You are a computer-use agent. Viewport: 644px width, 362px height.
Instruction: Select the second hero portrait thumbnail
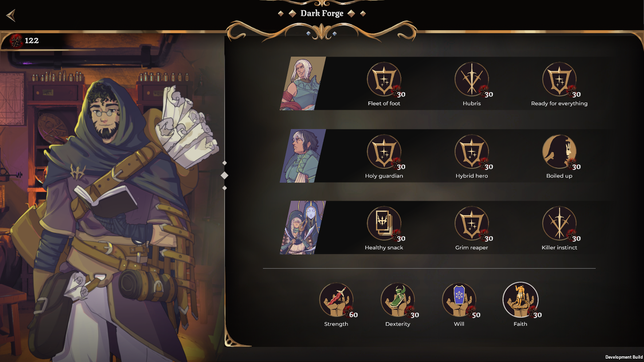pyautogui.click(x=303, y=156)
